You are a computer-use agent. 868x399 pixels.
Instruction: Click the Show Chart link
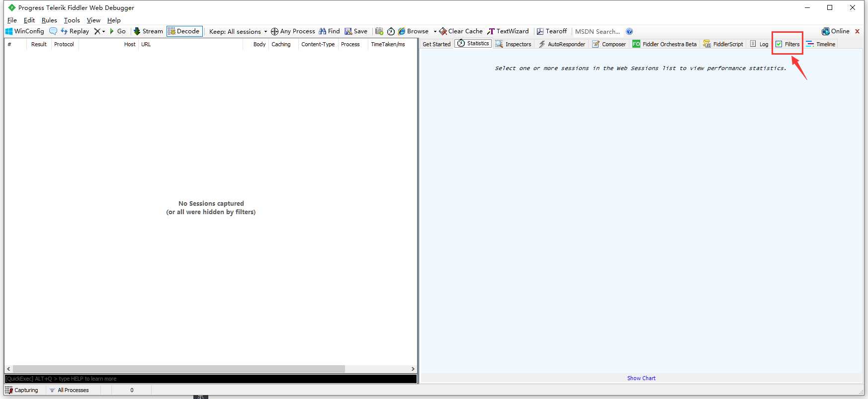[x=641, y=378]
